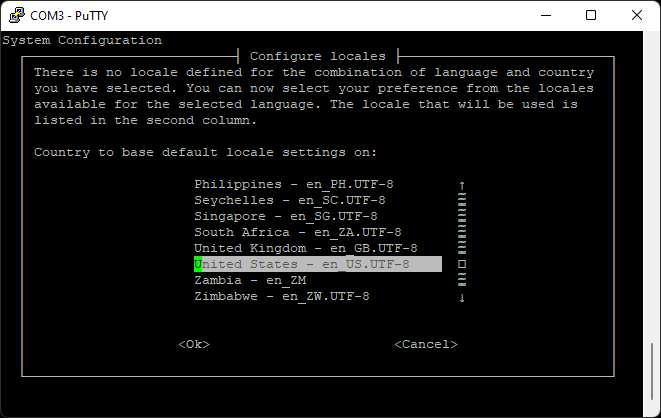Maximize the COM3 PuTTY window

click(591, 15)
